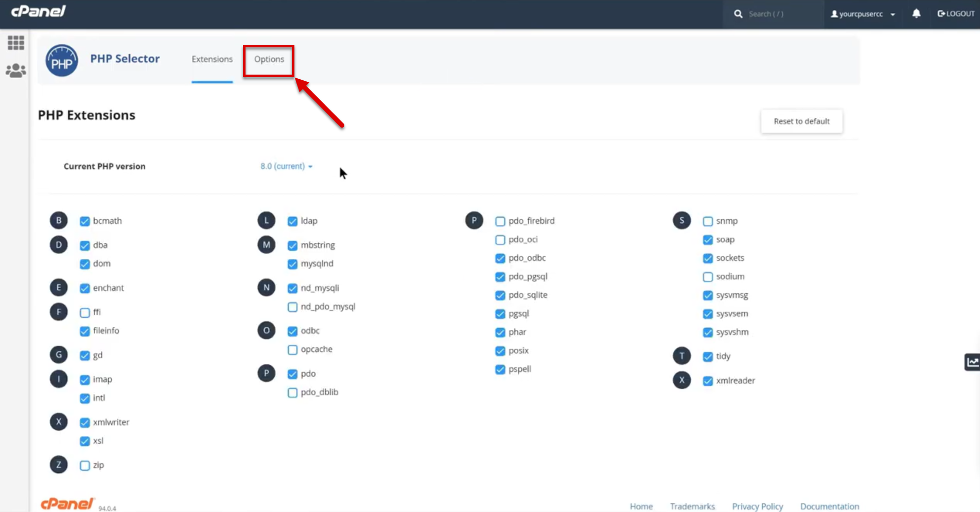This screenshot has width=980, height=512.
Task: Enable the zip extension checkbox
Action: coord(85,466)
